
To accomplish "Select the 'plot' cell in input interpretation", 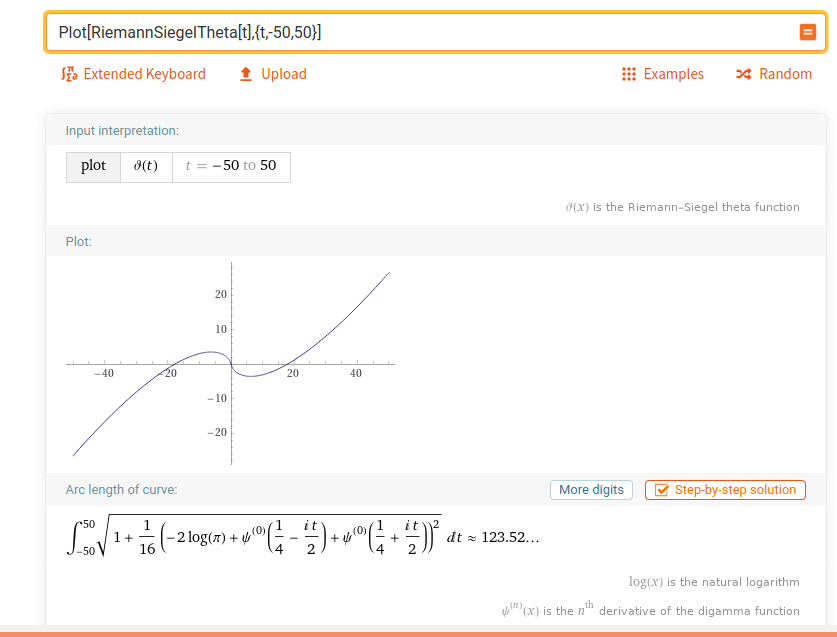I will [93, 166].
